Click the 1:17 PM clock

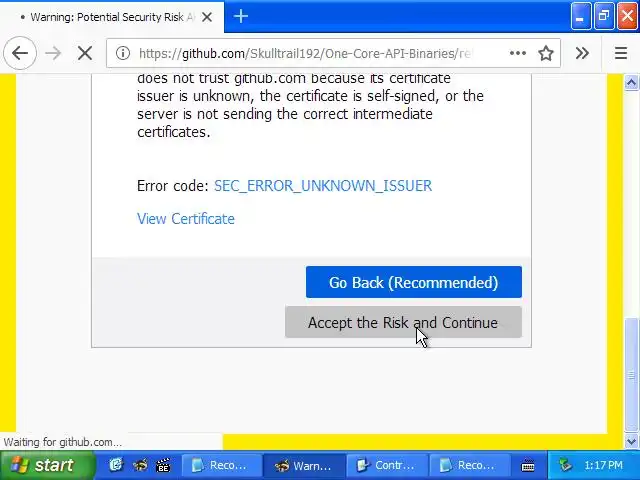[x=603, y=465]
